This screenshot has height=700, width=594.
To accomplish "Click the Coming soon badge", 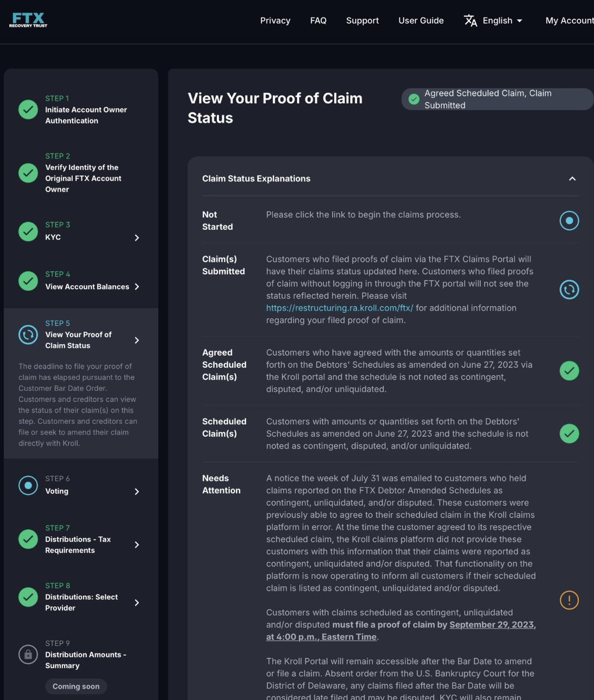I will point(76,686).
